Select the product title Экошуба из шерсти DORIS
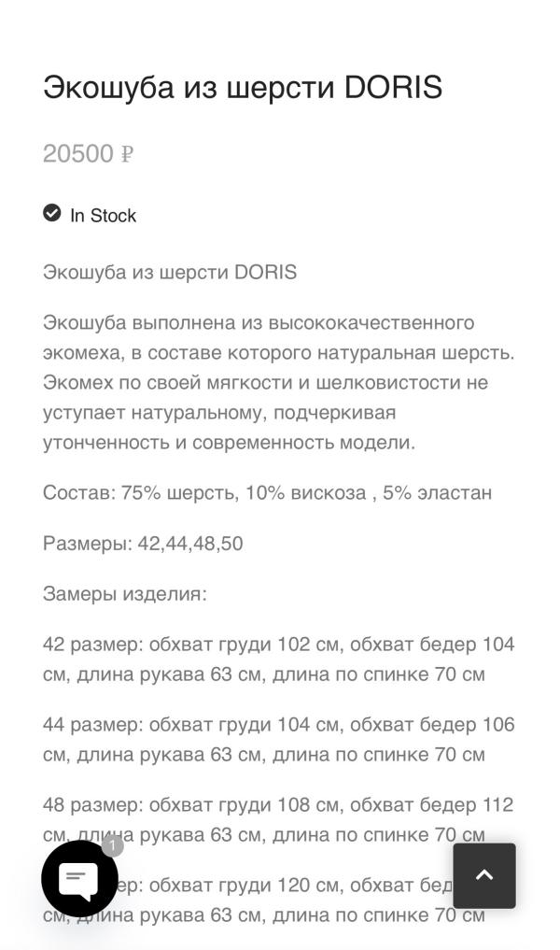This screenshot has width=560, height=950. tap(243, 87)
